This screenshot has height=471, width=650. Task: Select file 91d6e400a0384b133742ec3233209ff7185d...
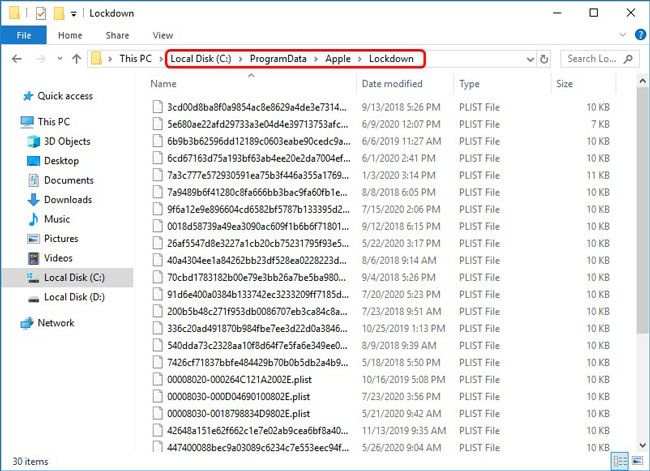tap(258, 294)
